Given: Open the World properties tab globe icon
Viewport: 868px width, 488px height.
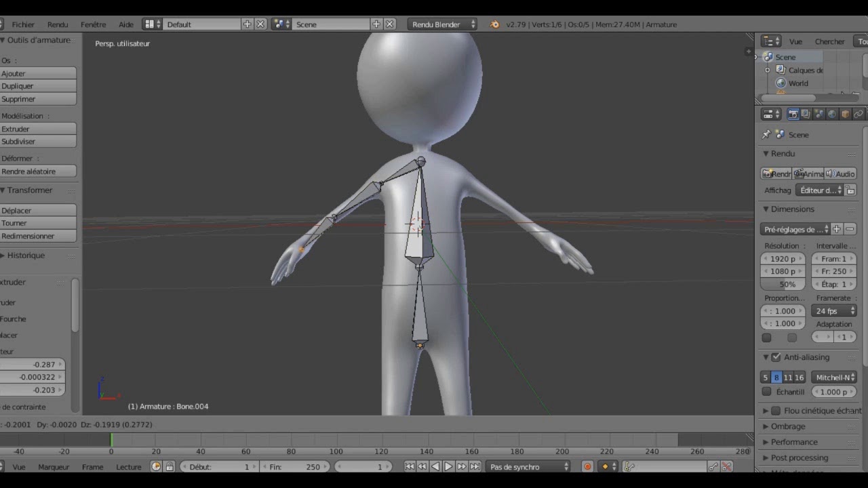Looking at the screenshot, I should click(832, 114).
